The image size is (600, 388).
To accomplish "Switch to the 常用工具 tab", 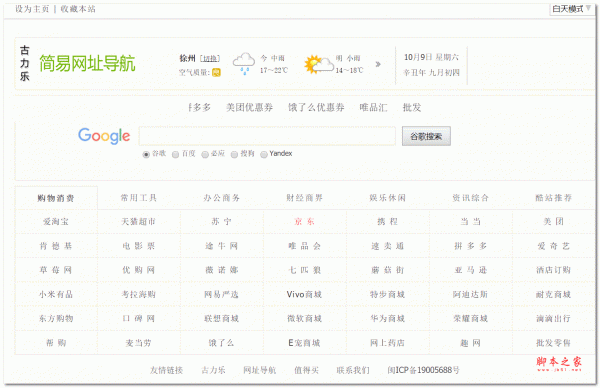I will pos(139,198).
